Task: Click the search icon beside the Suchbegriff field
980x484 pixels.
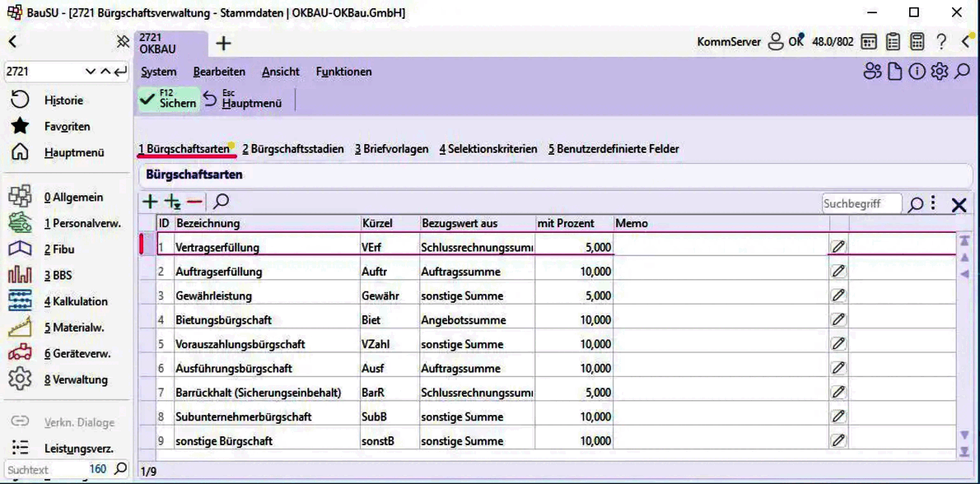Action: [x=915, y=204]
